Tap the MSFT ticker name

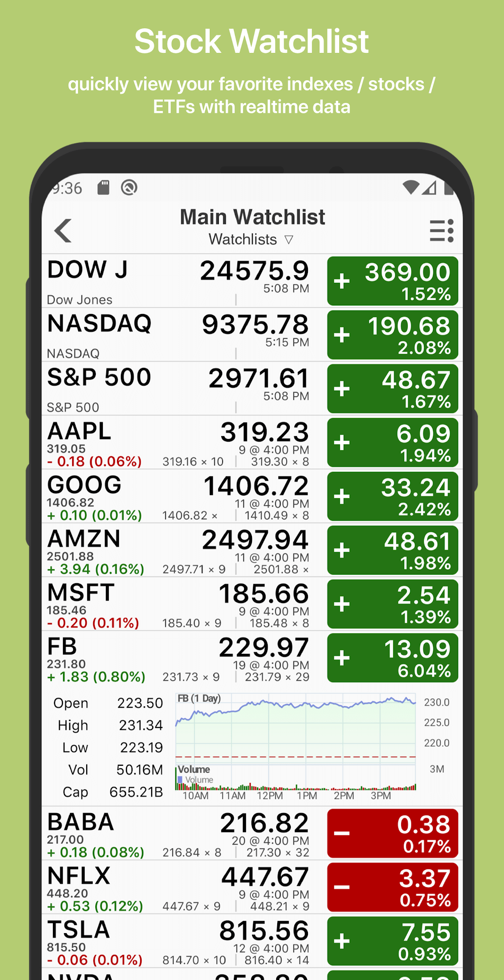coord(81,593)
